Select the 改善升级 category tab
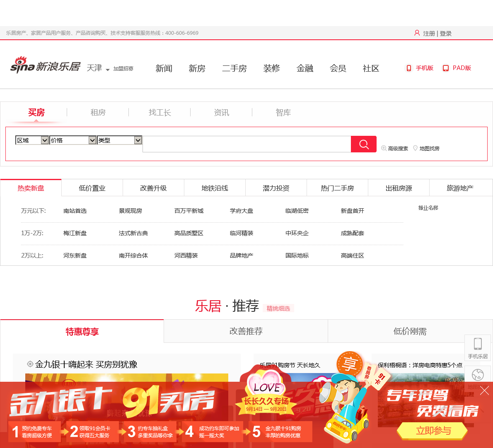The image size is (493, 448). 153,188
